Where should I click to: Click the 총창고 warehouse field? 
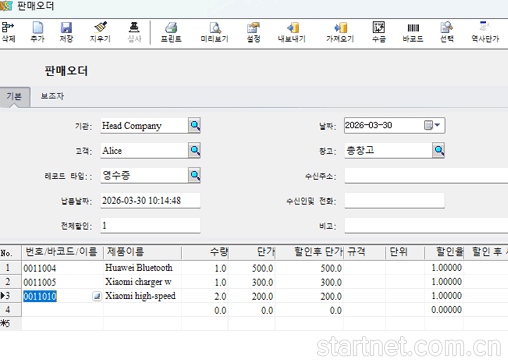pos(388,151)
